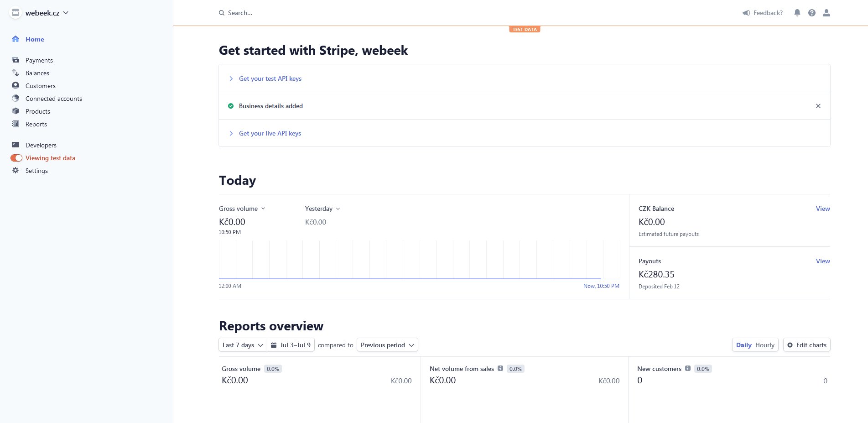Go to Home in sidebar
Image resolution: width=868 pixels, height=423 pixels.
pyautogui.click(x=35, y=39)
